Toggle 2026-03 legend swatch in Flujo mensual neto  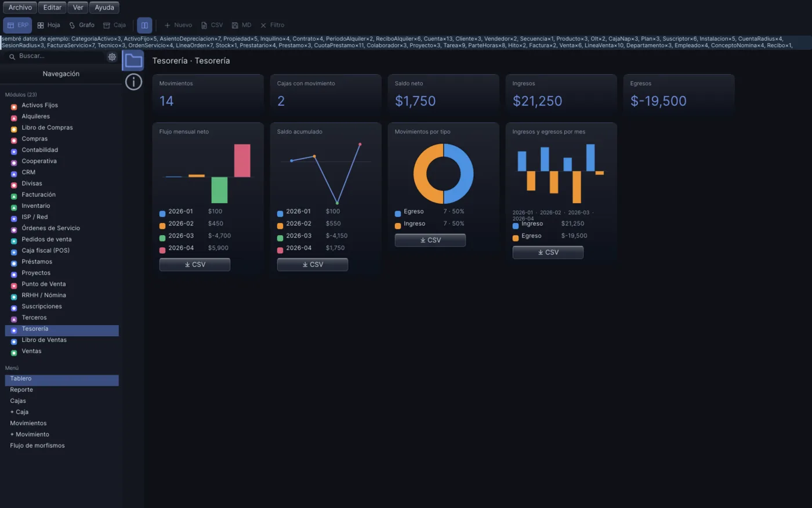click(162, 237)
